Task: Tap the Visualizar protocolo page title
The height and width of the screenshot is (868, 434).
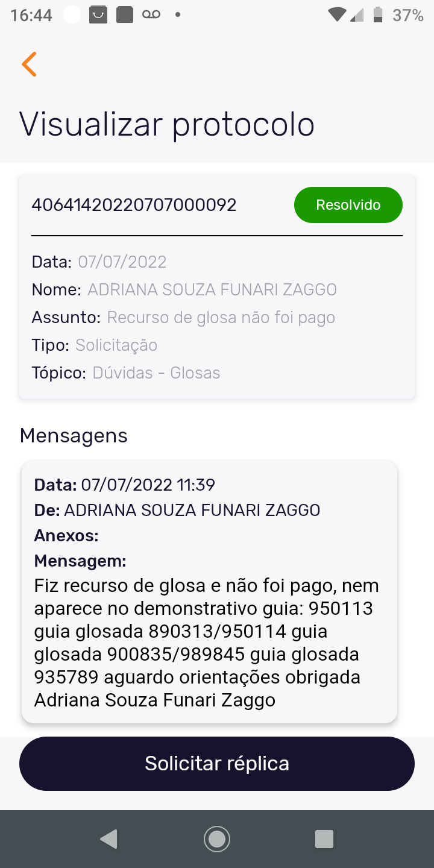Action: click(x=167, y=124)
